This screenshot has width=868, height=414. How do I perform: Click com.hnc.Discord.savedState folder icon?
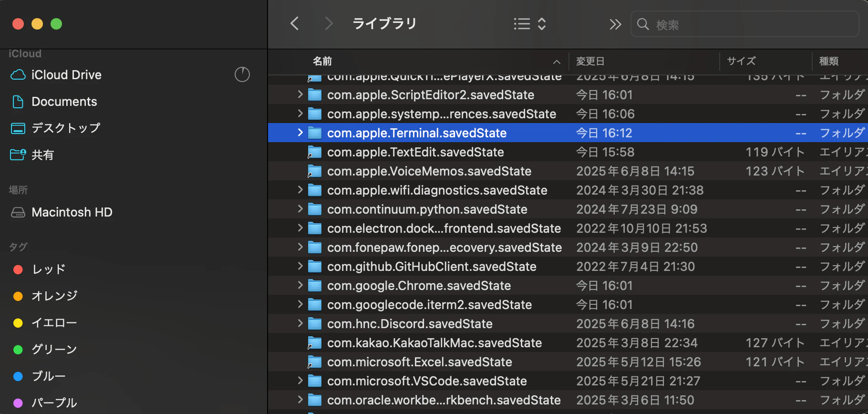click(315, 324)
